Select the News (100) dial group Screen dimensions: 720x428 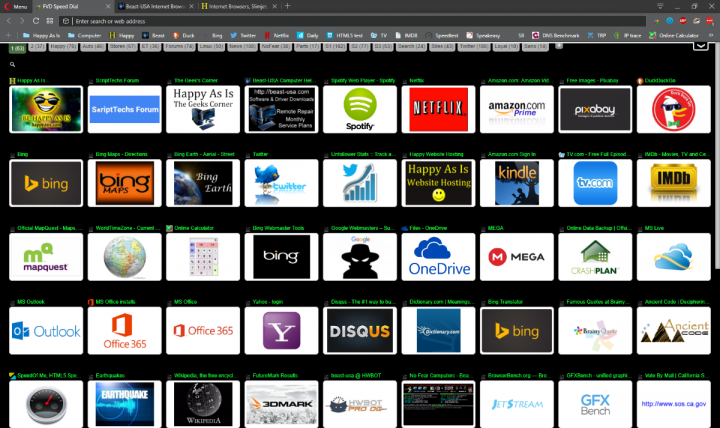click(x=242, y=47)
